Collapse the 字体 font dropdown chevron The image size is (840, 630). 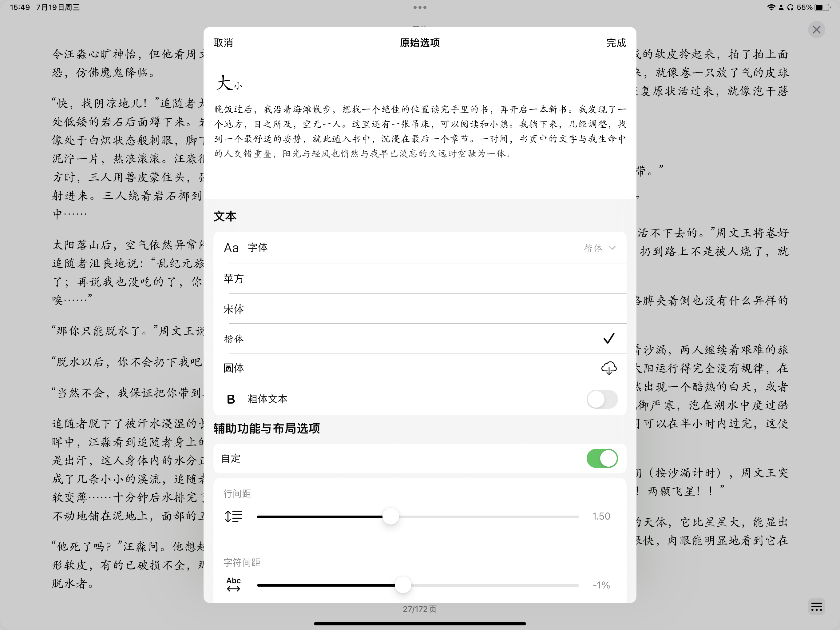point(612,248)
